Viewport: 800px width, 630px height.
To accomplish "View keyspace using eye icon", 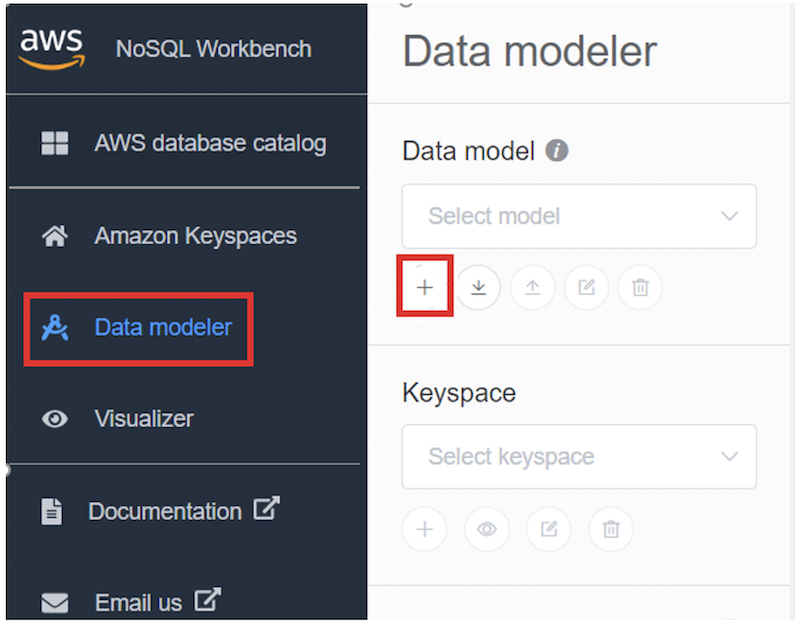I will point(487,529).
